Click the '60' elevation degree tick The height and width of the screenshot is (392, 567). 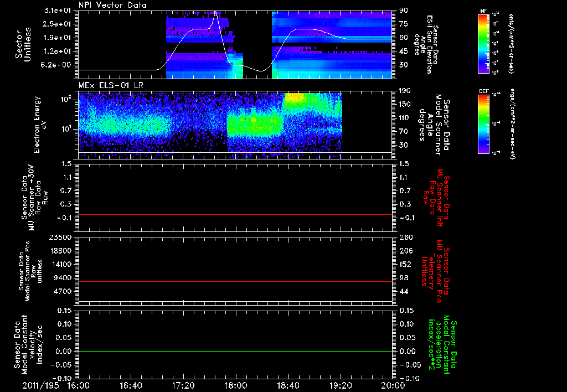[404, 38]
